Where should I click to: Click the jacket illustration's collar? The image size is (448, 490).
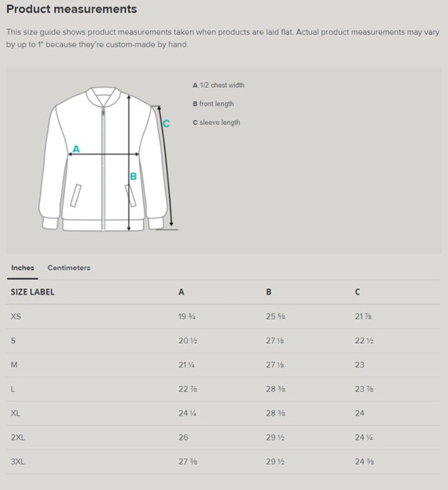(104, 97)
